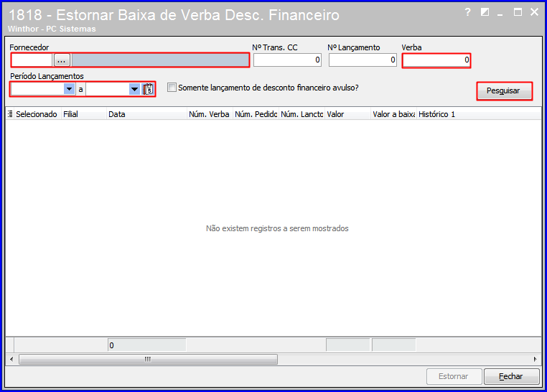Enable Somente lançamento de desconto financeiro avulso
The height and width of the screenshot is (392, 547).
(172, 87)
